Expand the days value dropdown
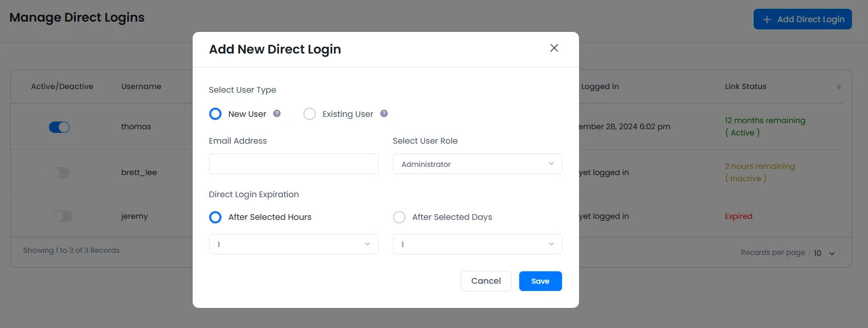The width and height of the screenshot is (868, 328). click(477, 244)
